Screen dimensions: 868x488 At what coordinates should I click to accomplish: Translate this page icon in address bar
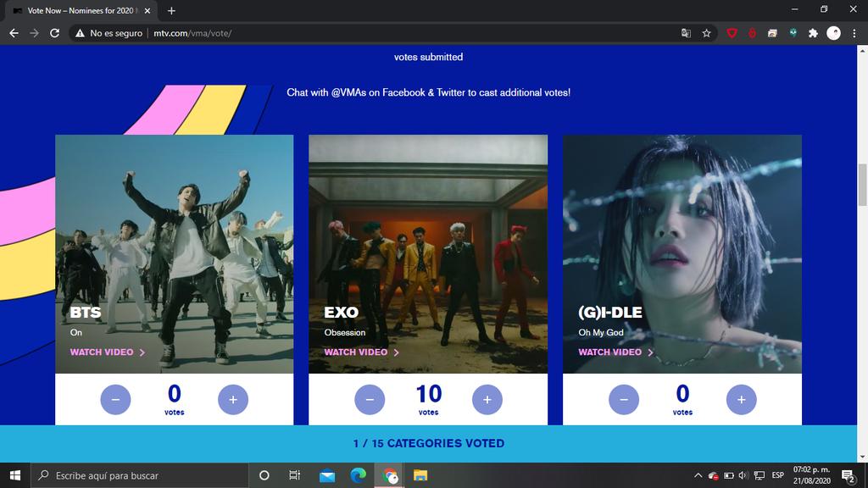(686, 33)
